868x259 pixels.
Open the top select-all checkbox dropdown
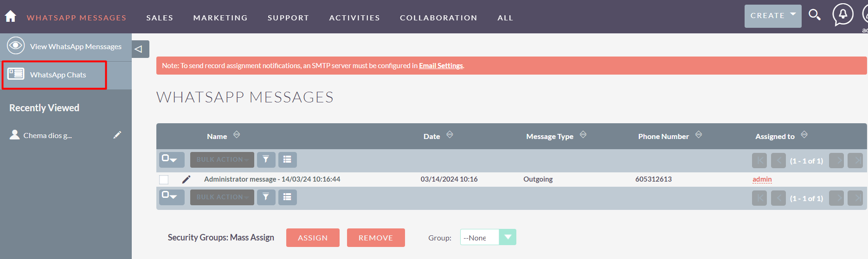click(172, 159)
